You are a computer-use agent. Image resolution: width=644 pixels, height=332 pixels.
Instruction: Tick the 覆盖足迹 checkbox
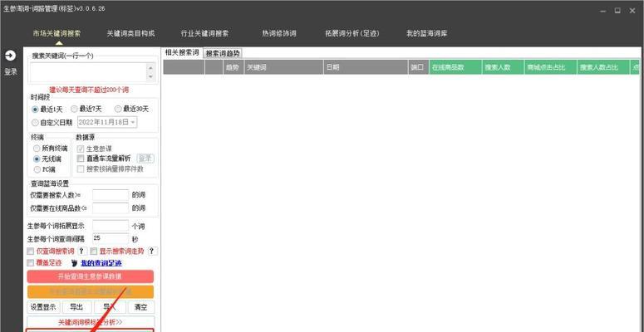click(31, 263)
